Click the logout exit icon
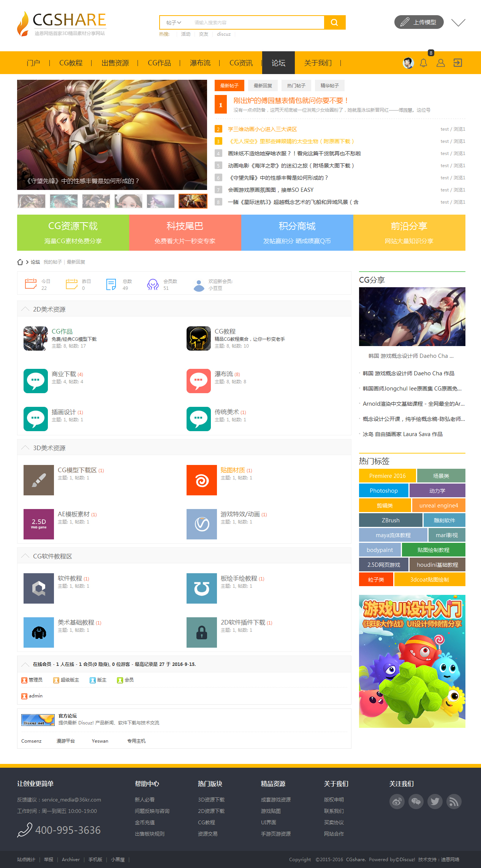 (x=458, y=63)
